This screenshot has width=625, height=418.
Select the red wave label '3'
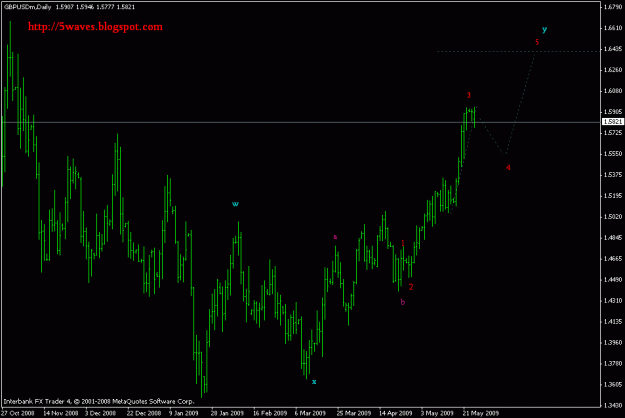point(469,95)
